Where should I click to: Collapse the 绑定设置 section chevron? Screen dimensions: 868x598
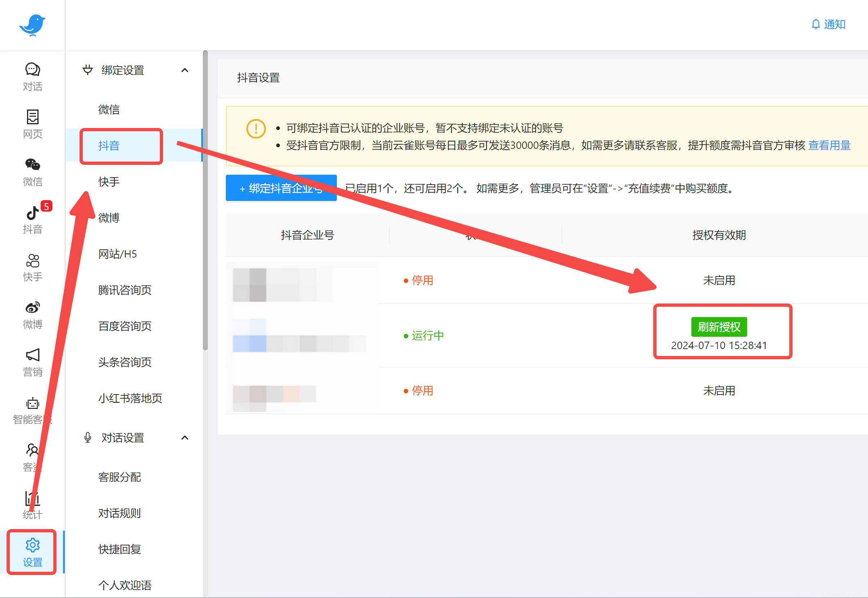point(185,70)
